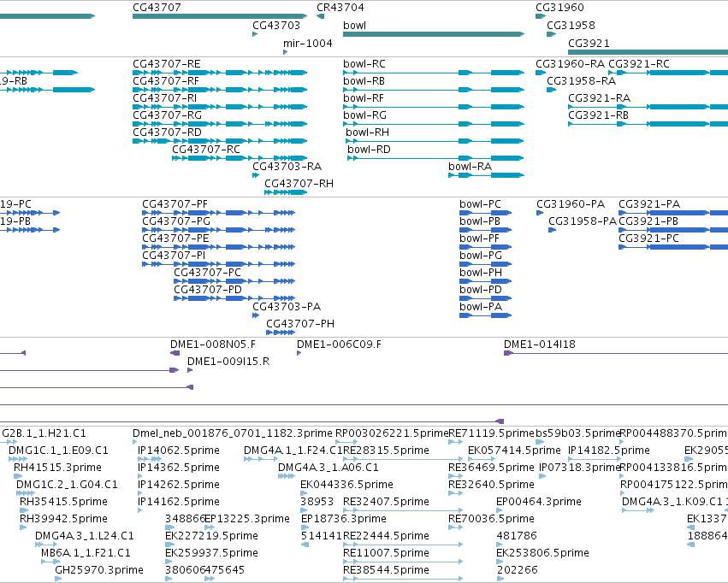Viewport: 728px width, 583px height.
Task: Select EST GH25970.3prime
Action: [99, 570]
